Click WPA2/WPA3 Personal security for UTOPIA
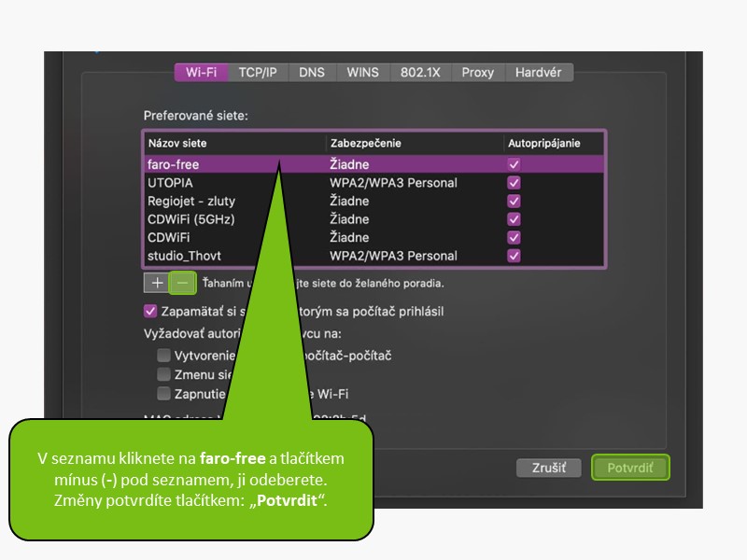This screenshot has height=560, width=747. 393,183
